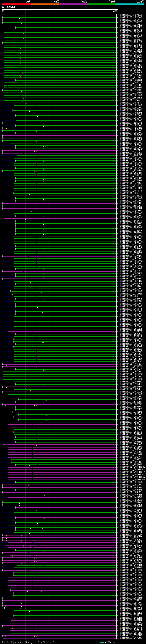Click the white query sequence bar
The height and width of the screenshot is (644, 146).
(x=60, y=9)
